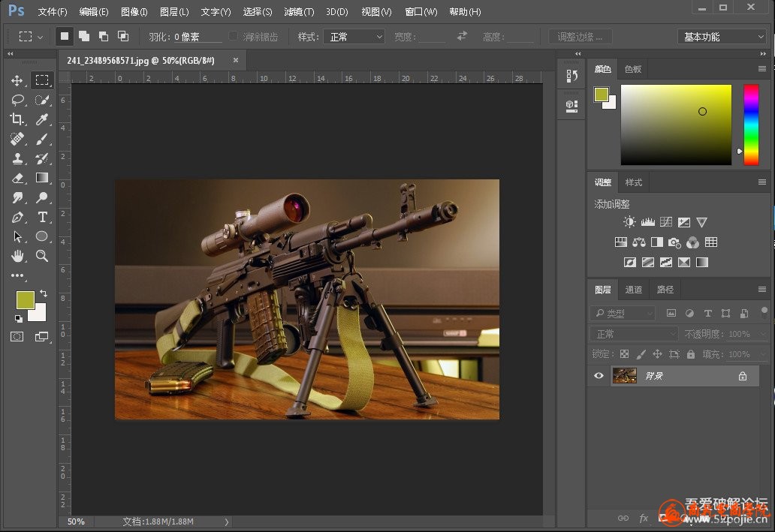775x532 pixels.
Task: Swap foreground and background colors
Action: click(x=44, y=293)
